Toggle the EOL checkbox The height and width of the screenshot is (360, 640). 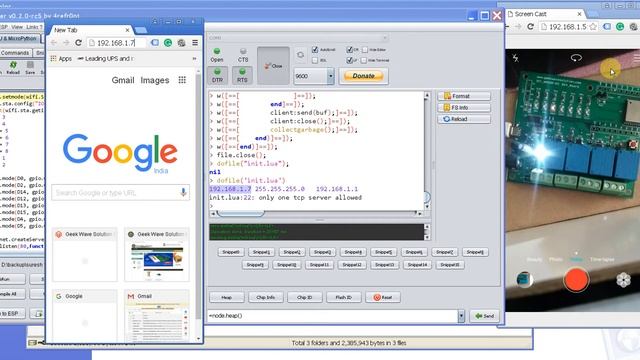point(315,60)
